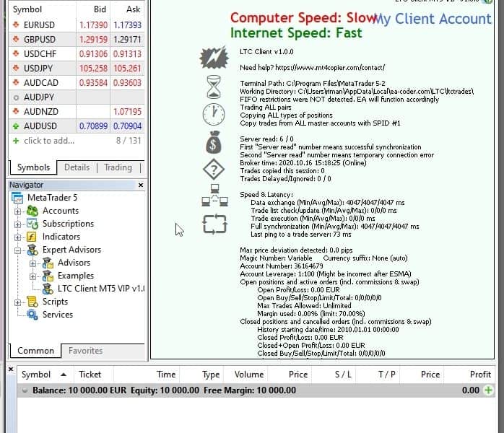Expand the Indicators tree node
504x433 pixels.
click(x=17, y=237)
